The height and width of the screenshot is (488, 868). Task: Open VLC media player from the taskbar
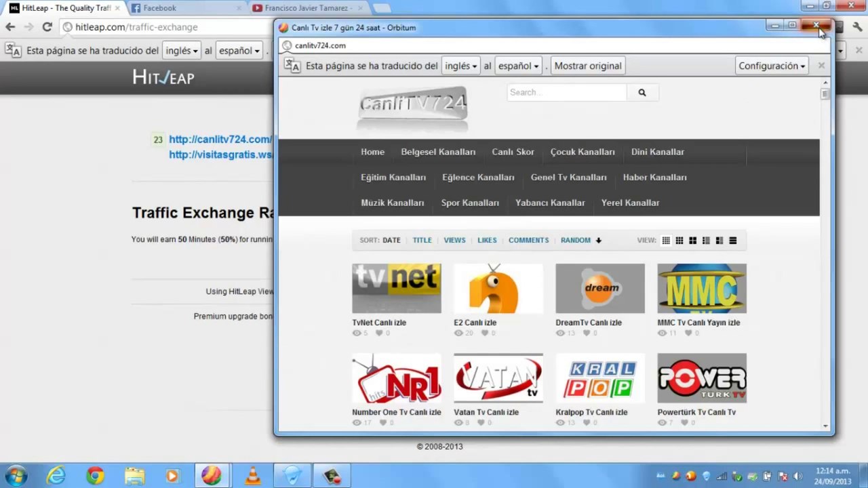tap(252, 475)
